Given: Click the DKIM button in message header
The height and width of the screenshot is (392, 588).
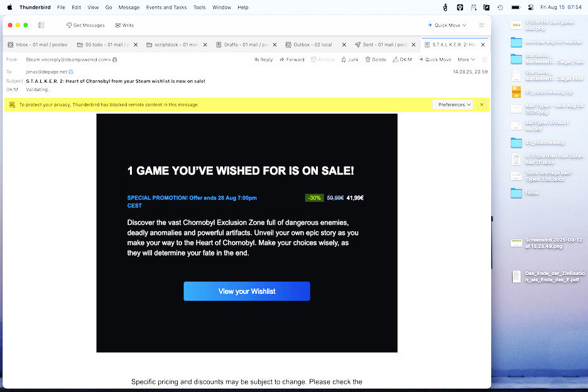Looking at the screenshot, I should [x=403, y=60].
